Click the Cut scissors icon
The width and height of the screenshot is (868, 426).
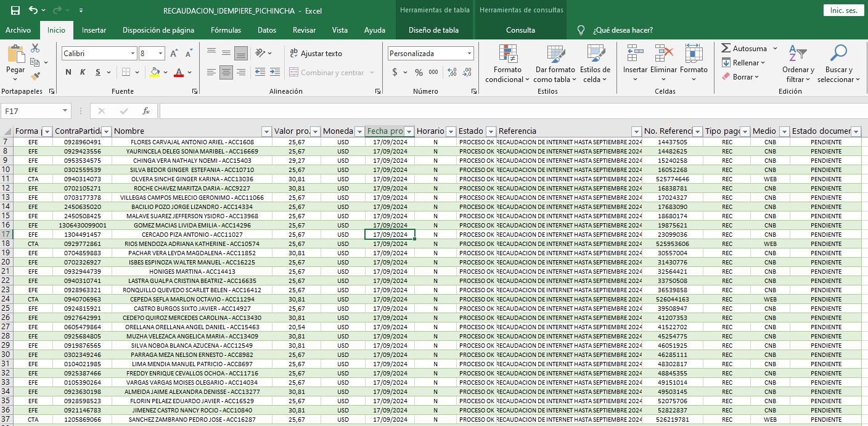tap(35, 48)
